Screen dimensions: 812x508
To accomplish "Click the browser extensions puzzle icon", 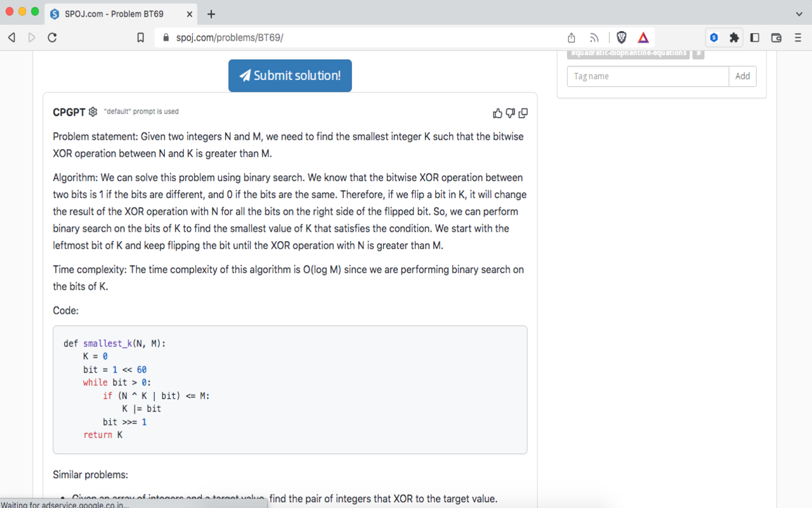I will [734, 37].
